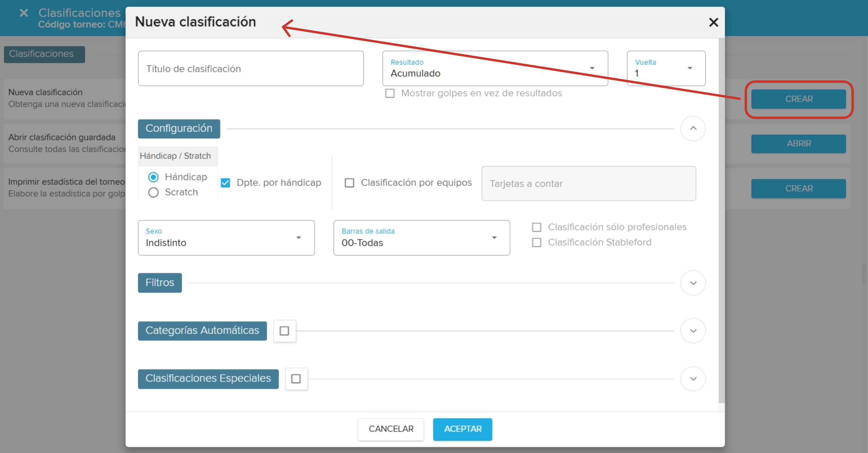Image resolution: width=868 pixels, height=453 pixels.
Task: Open the Vuelta dropdown
Action: click(x=666, y=68)
